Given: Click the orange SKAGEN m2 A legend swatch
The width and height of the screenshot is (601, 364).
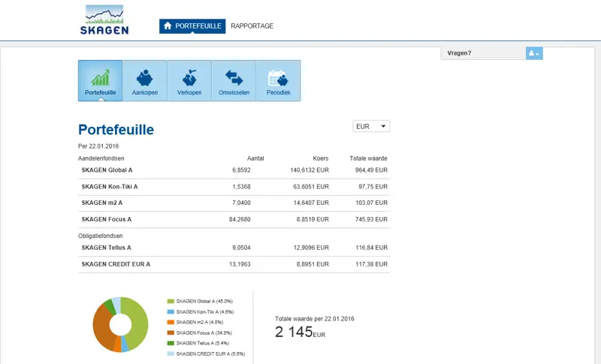Looking at the screenshot, I should (171, 322).
